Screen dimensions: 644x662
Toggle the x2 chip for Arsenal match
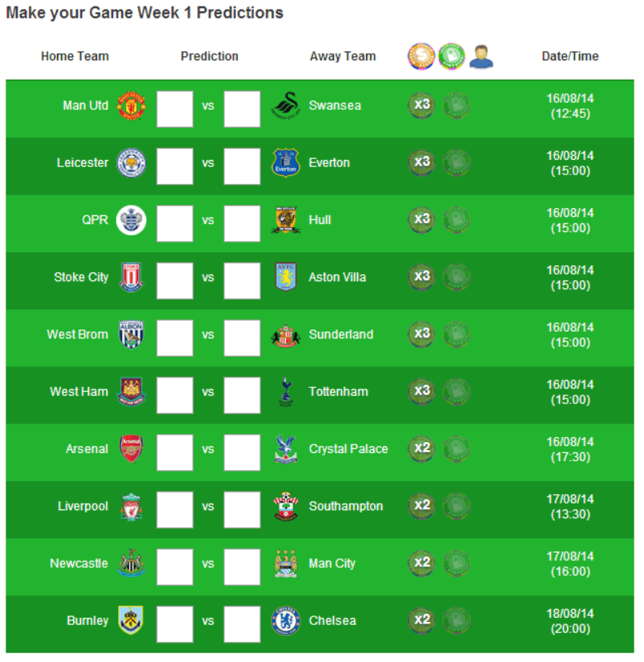422,449
